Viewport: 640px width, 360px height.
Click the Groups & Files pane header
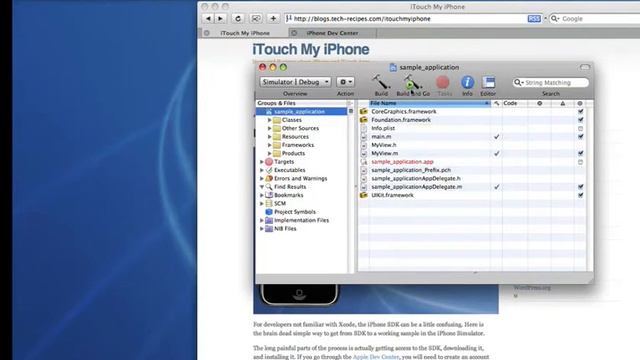(302, 103)
